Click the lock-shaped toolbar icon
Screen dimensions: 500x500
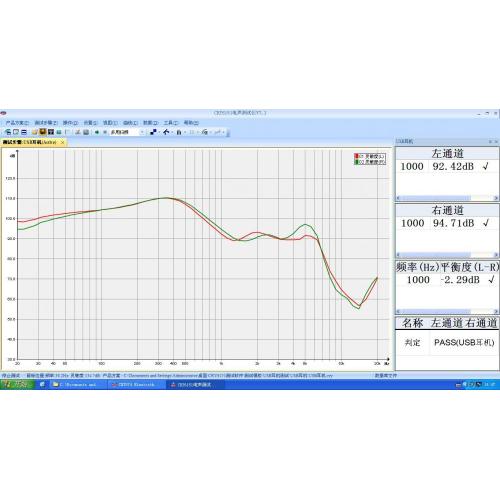pyautogui.click(x=179, y=132)
